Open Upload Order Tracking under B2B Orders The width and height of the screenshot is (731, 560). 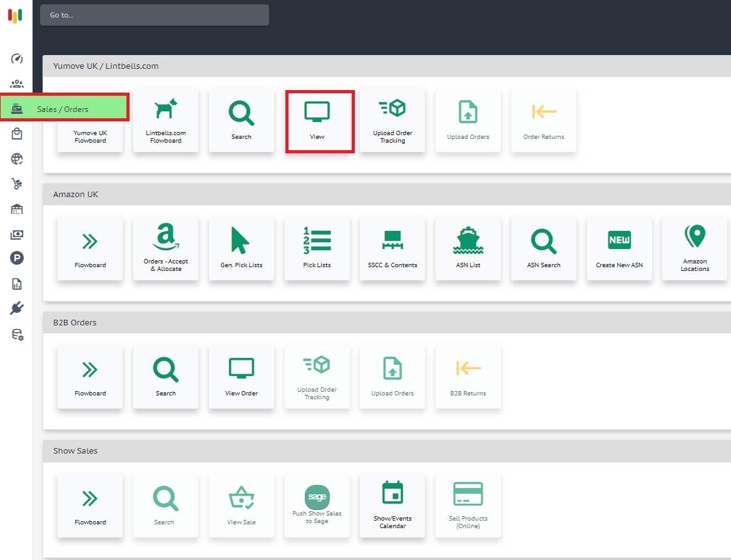tap(317, 377)
